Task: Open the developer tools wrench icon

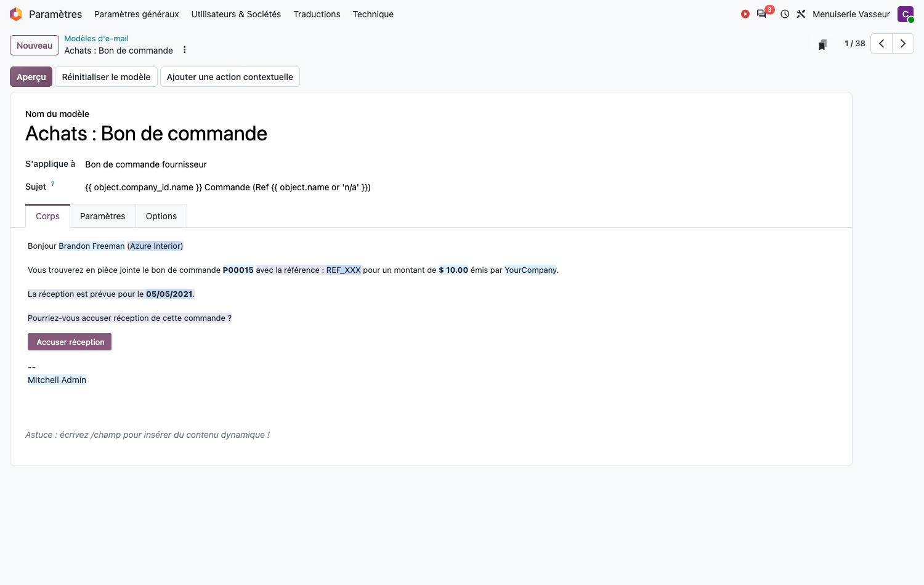Action: (x=801, y=14)
